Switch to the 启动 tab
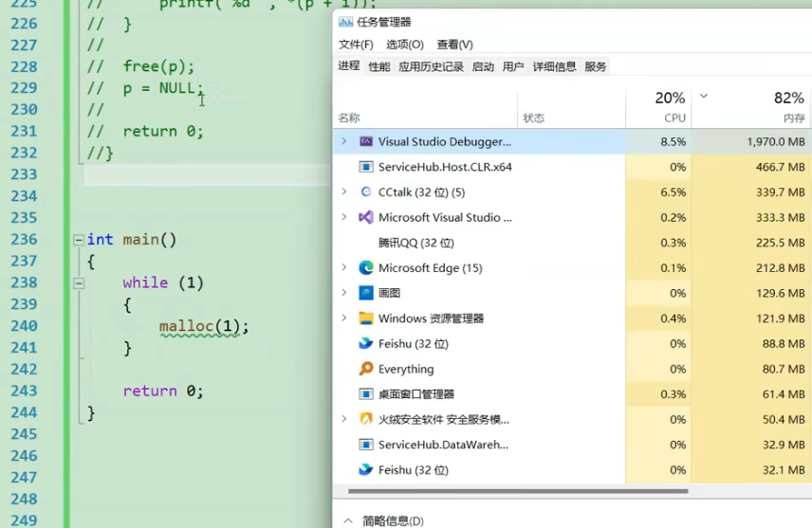The image size is (812, 528). click(x=483, y=66)
